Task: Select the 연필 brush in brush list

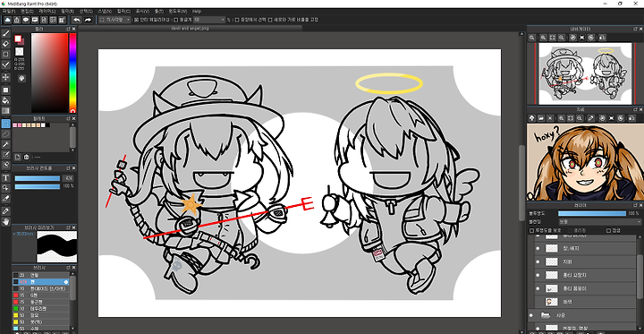Action: point(40,275)
